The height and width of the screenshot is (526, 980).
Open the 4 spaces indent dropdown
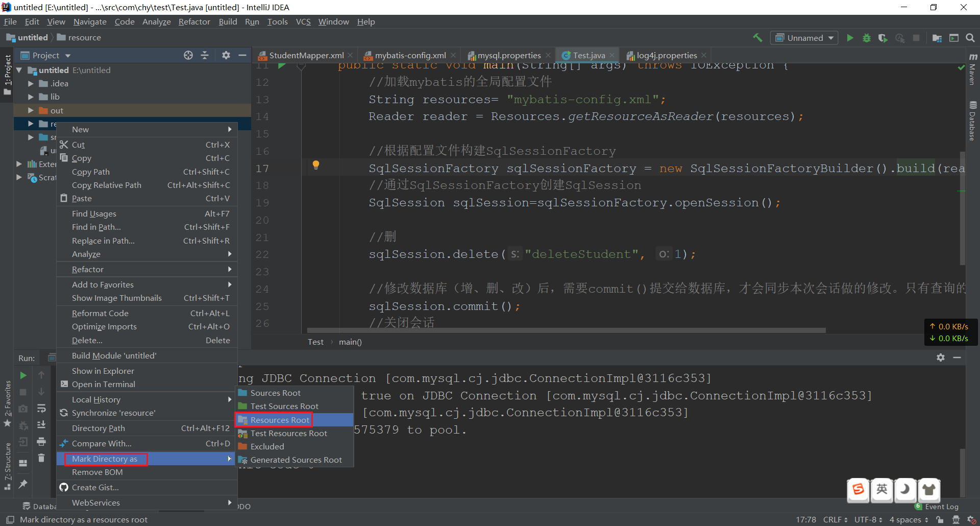(909, 519)
